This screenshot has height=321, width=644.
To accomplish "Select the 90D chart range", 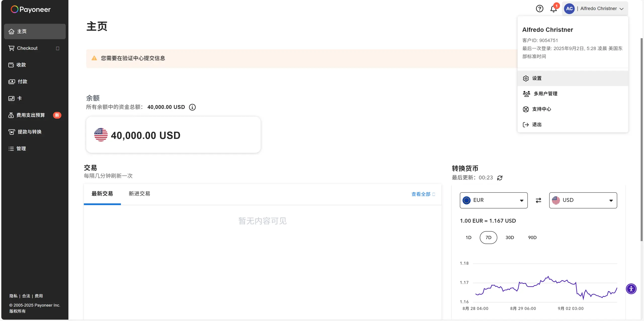I will tap(532, 238).
